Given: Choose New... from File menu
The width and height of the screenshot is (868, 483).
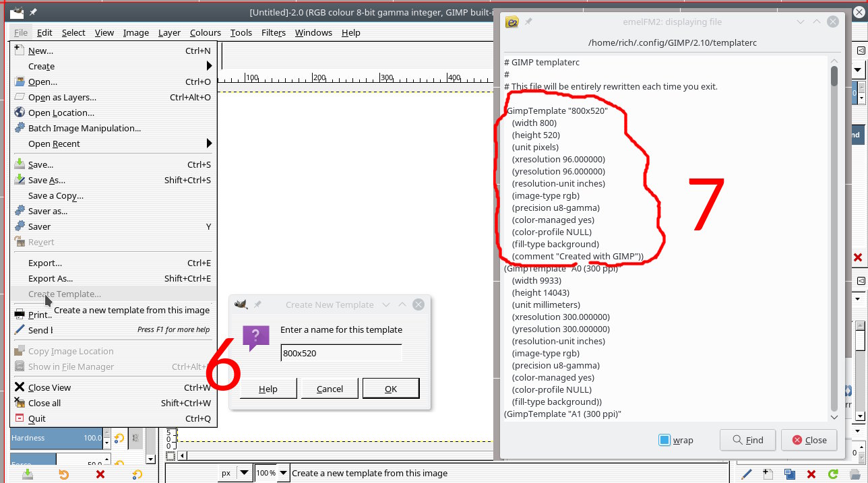Looking at the screenshot, I should [x=113, y=51].
